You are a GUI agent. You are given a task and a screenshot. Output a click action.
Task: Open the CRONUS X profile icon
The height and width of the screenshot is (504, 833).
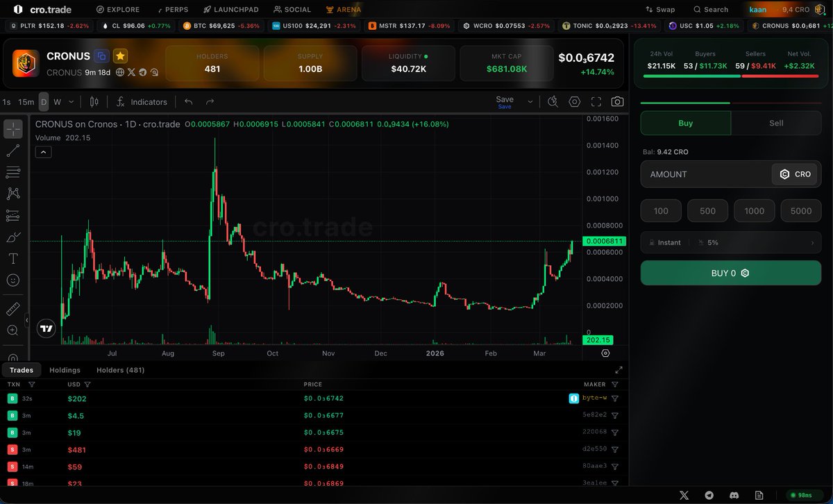tap(131, 72)
